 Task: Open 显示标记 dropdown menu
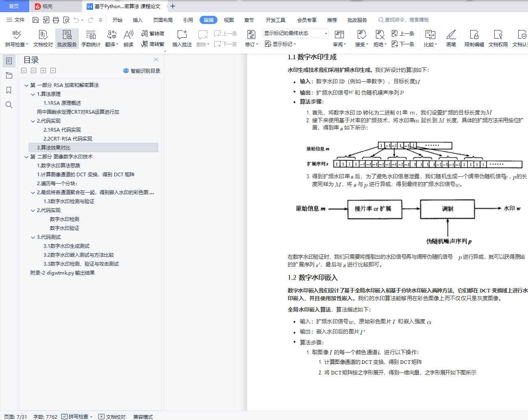coord(280,44)
